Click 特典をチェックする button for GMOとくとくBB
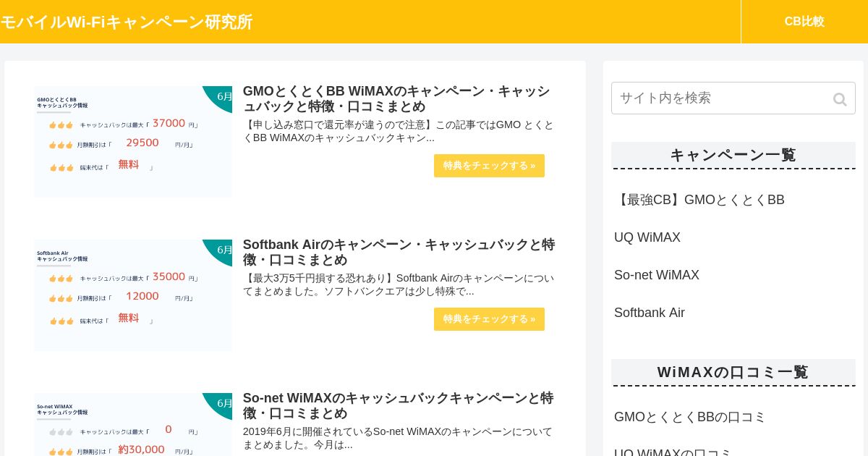Image resolution: width=868 pixels, height=456 pixels. tap(489, 166)
